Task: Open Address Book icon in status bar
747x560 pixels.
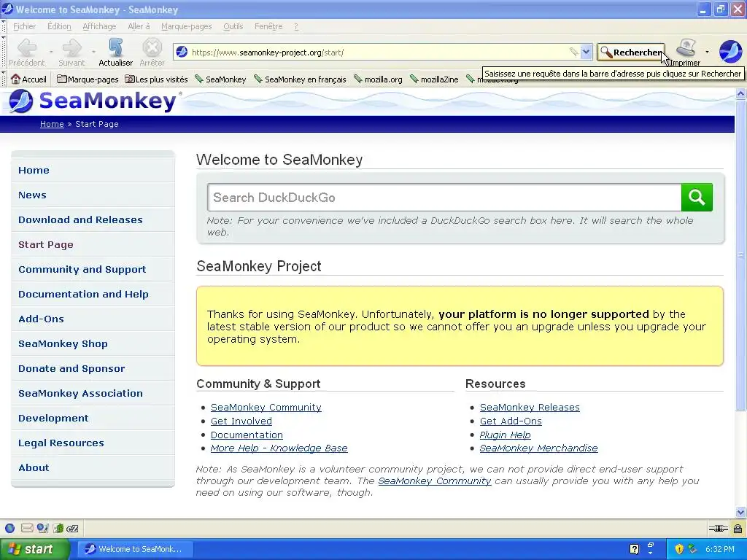Action: (x=58, y=528)
